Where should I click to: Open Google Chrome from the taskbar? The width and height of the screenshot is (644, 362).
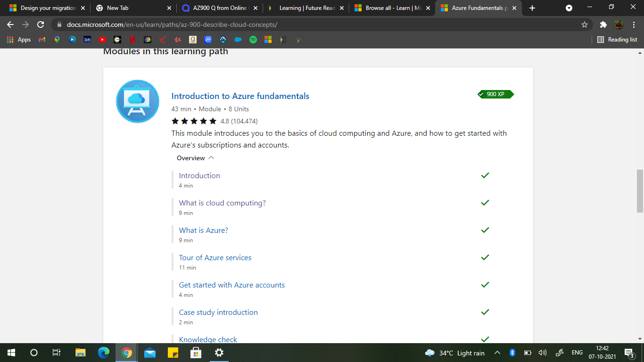[x=126, y=352]
